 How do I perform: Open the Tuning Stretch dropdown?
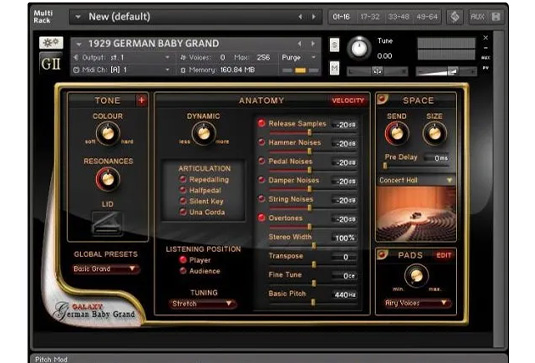(x=203, y=303)
